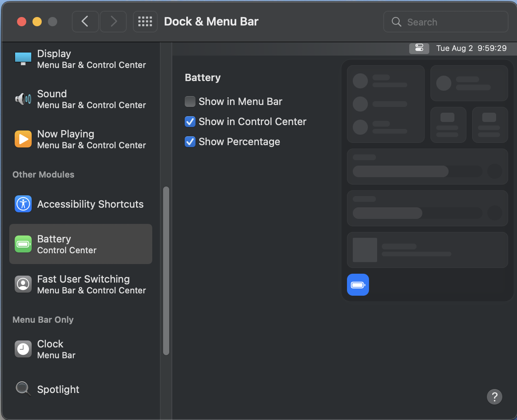Click the green Battery icon in sidebar
This screenshot has height=420, width=517.
[x=23, y=244]
